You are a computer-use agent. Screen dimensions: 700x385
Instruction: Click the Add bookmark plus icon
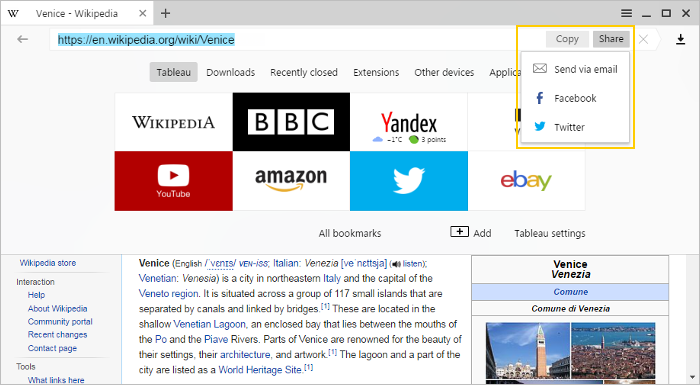coord(459,232)
